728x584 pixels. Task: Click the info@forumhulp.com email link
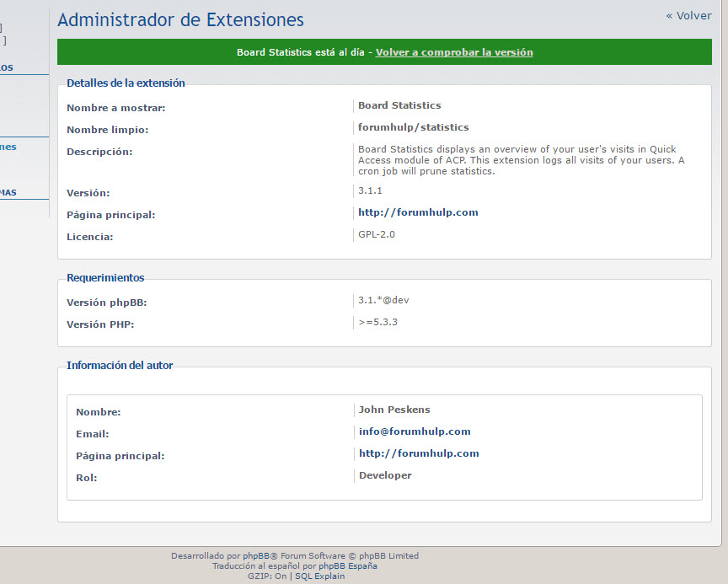click(x=415, y=431)
